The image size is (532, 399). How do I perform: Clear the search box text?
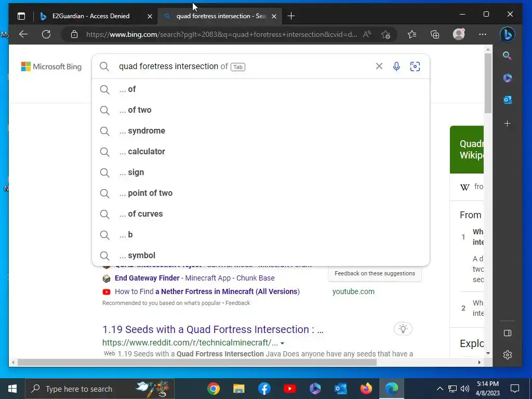[x=379, y=66]
